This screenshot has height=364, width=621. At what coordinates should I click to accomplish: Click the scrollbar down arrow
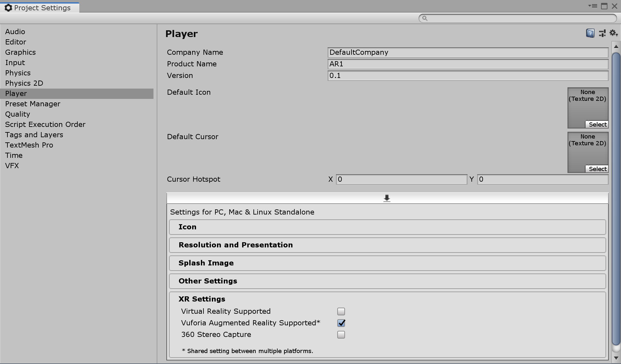click(x=616, y=358)
